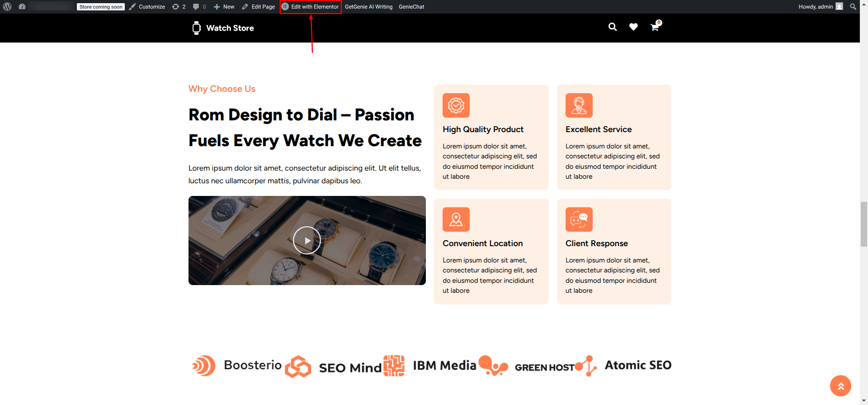The height and width of the screenshot is (405, 868).
Task: Select the Excellent Service heading
Action: coord(599,129)
